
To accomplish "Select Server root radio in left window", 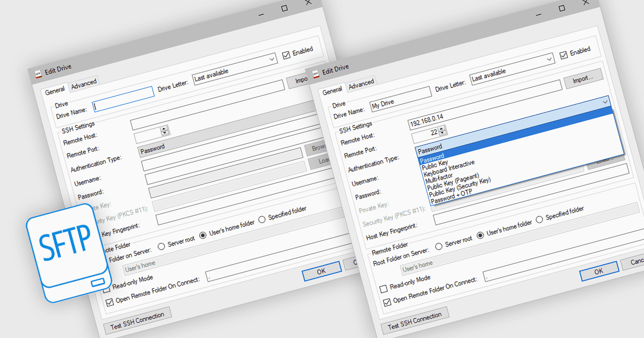I will point(162,247).
